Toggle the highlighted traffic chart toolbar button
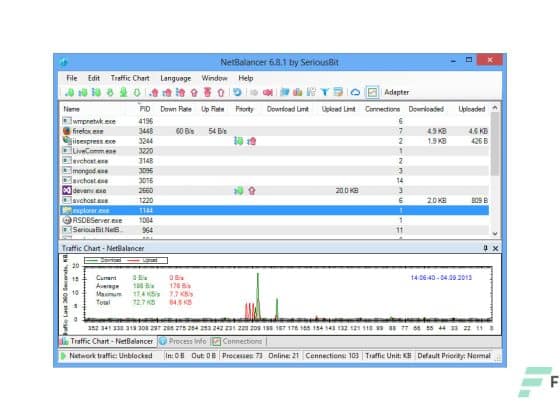Viewport: 560px width, 420px height. [x=372, y=92]
